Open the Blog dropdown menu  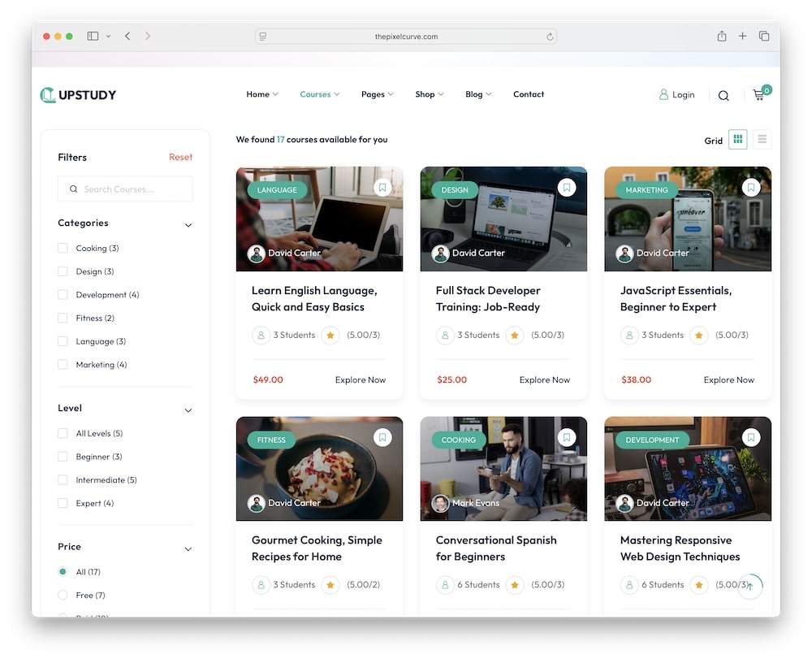[478, 94]
